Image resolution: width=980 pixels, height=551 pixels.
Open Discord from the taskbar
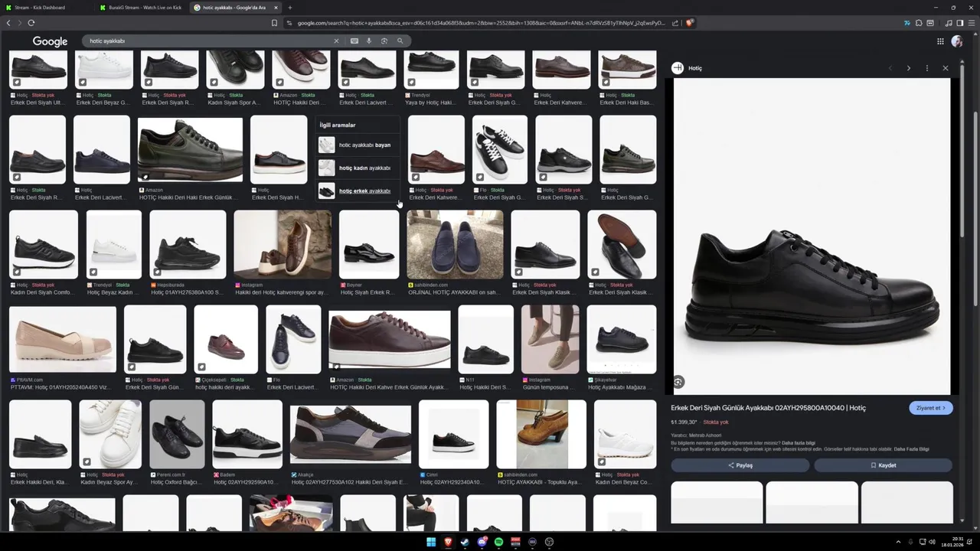482,542
